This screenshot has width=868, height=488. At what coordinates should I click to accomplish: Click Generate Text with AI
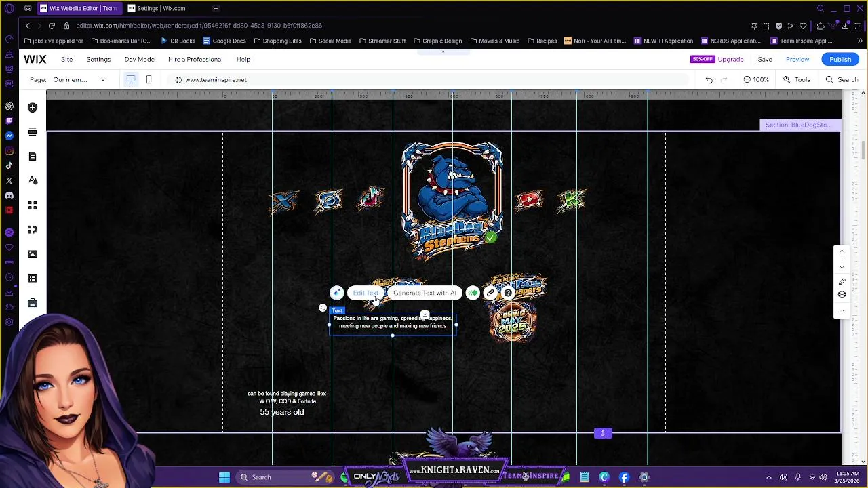point(425,293)
